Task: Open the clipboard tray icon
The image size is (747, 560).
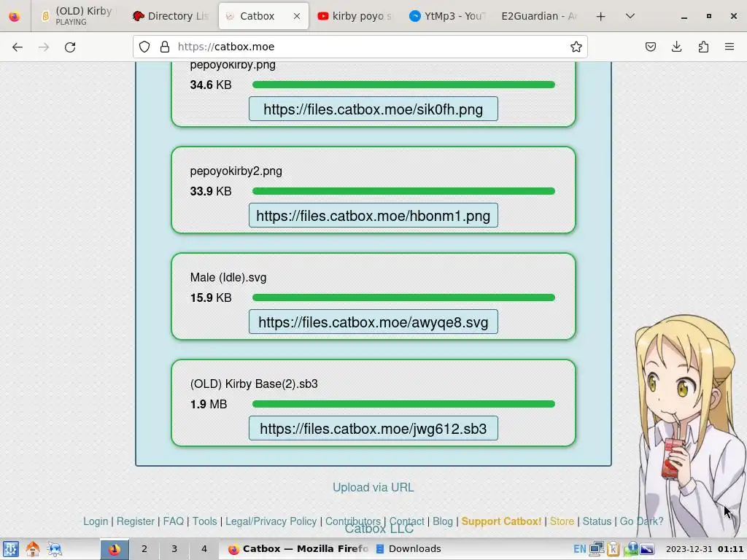Action: (613, 549)
